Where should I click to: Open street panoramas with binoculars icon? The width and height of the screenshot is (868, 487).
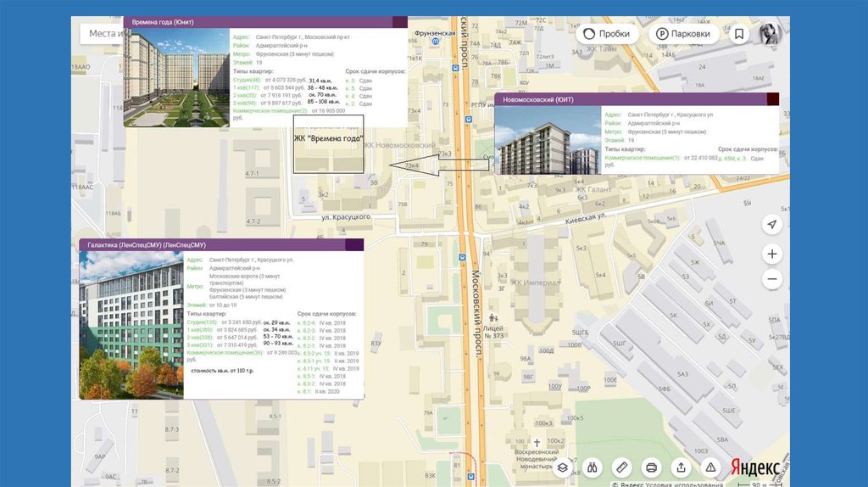point(593,467)
